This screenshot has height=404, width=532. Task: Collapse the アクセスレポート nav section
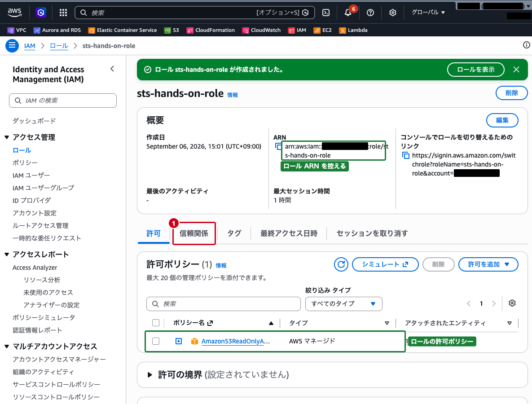pos(6,255)
